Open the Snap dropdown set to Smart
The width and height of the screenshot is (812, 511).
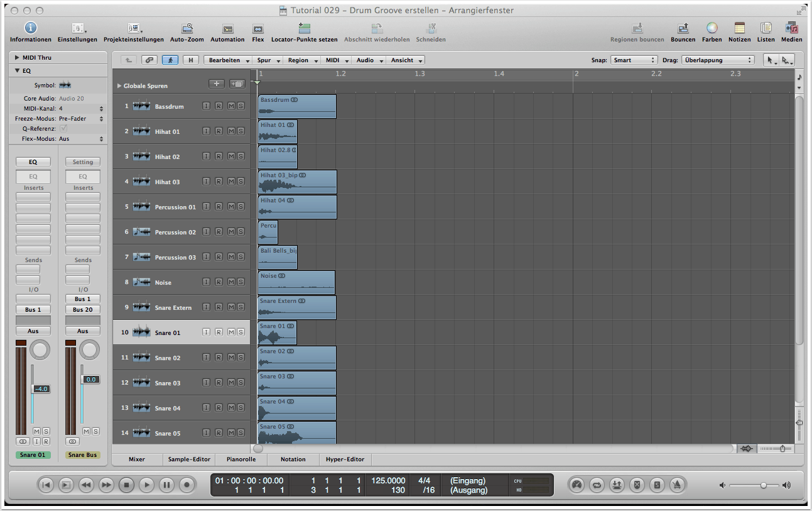tap(634, 60)
